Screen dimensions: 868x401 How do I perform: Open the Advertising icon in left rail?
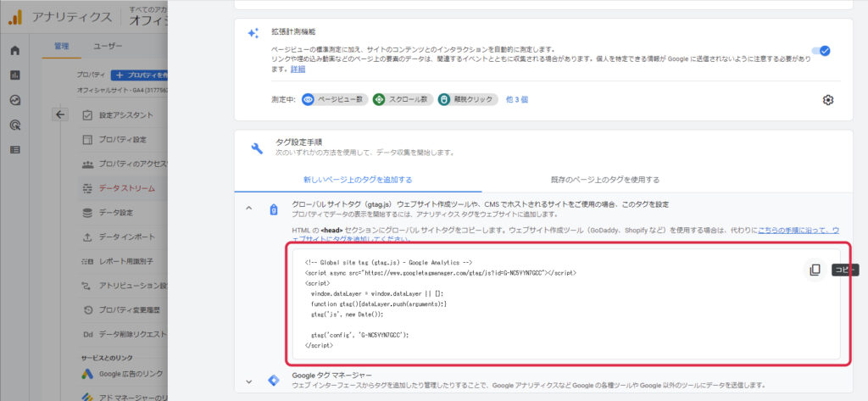coord(15,125)
